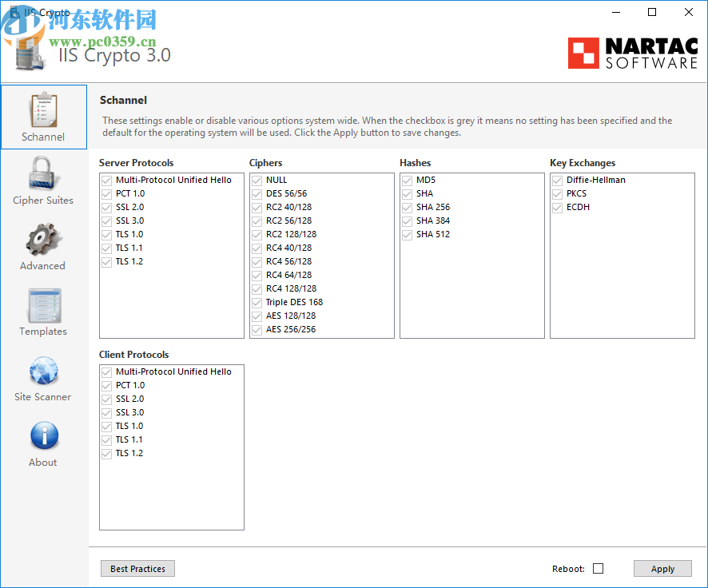Open the Site Scanner globe icon
The width and height of the screenshot is (708, 588).
pos(44,371)
